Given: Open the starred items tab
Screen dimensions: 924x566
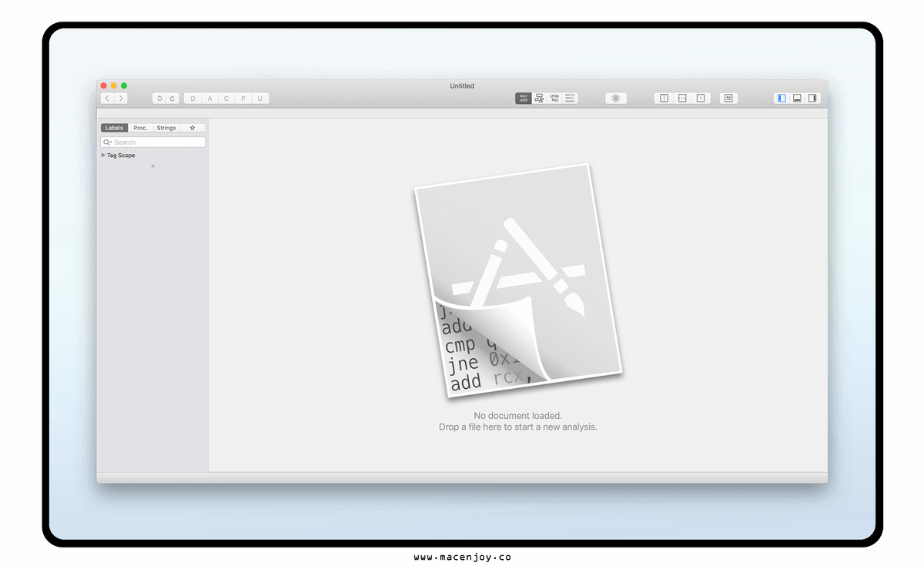Looking at the screenshot, I should point(192,128).
